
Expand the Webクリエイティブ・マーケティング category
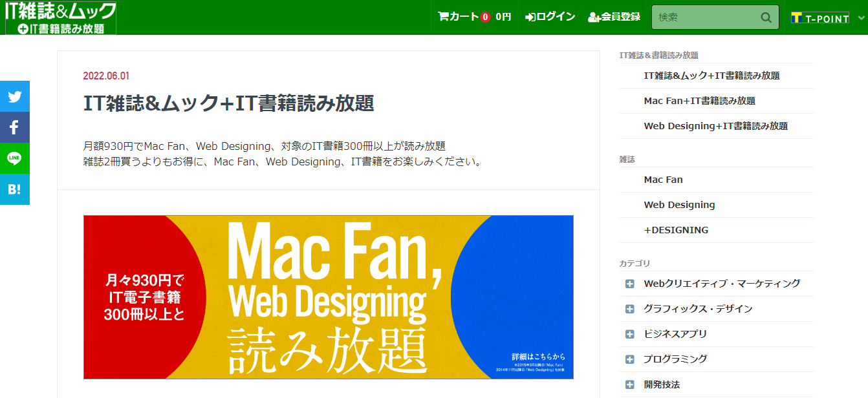630,283
